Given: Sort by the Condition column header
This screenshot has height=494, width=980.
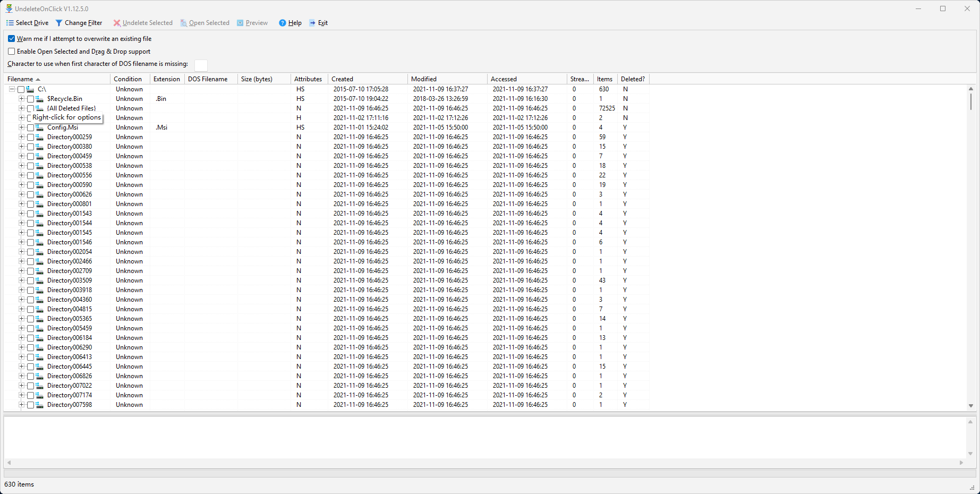Looking at the screenshot, I should tap(130, 79).
